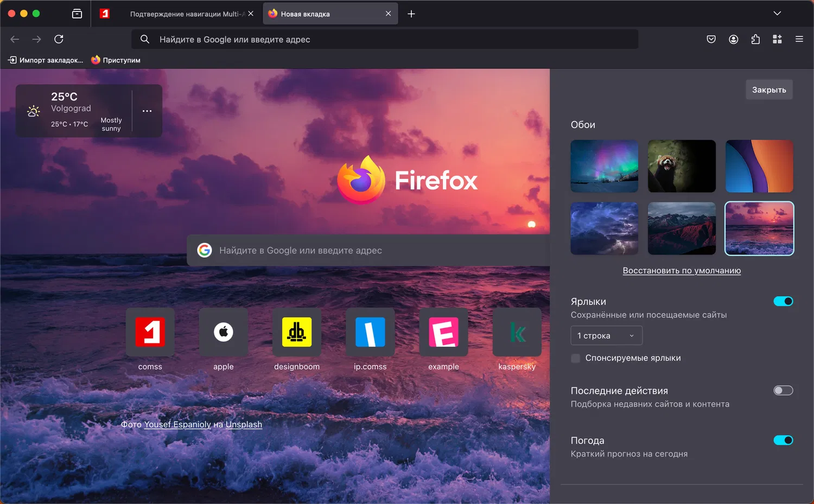Enable the Последние действия toggle
814x504 pixels.
point(783,391)
